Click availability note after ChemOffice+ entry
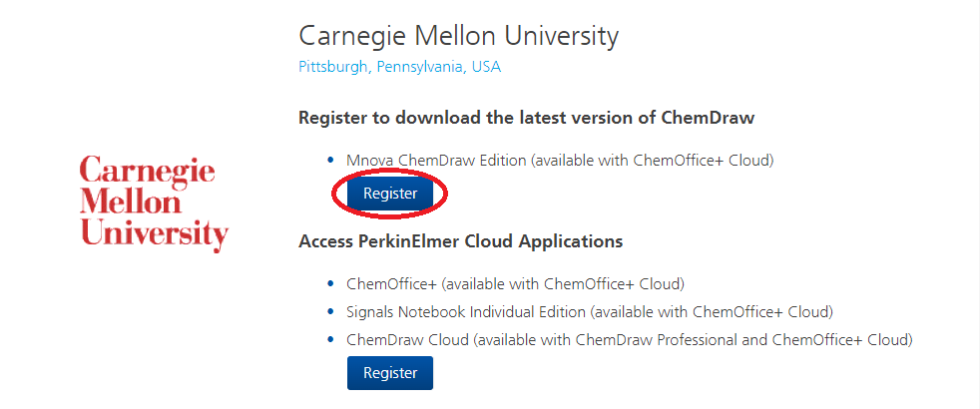The image size is (980, 409). click(563, 284)
